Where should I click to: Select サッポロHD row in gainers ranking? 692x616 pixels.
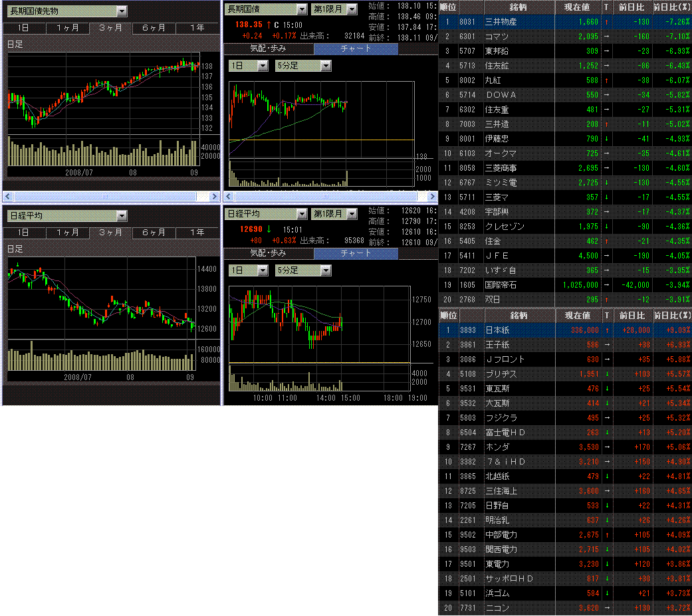click(565, 579)
